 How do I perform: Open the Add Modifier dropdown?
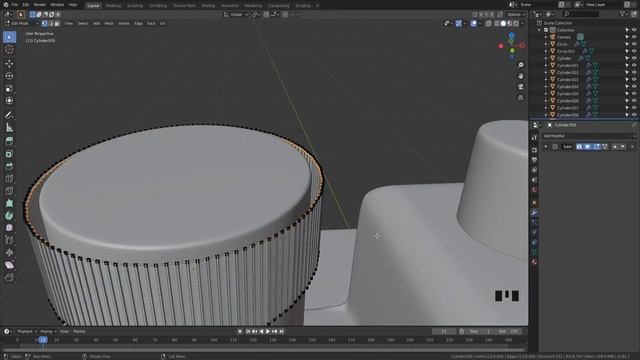tap(589, 136)
